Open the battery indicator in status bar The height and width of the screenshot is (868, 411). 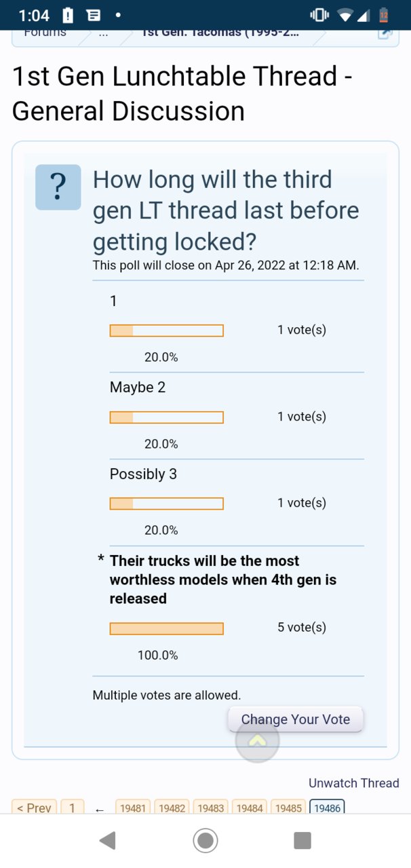tap(383, 14)
